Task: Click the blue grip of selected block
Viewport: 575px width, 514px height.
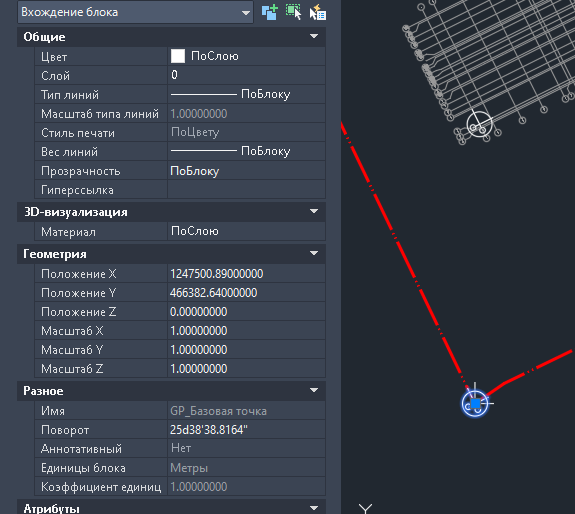Action: click(475, 403)
